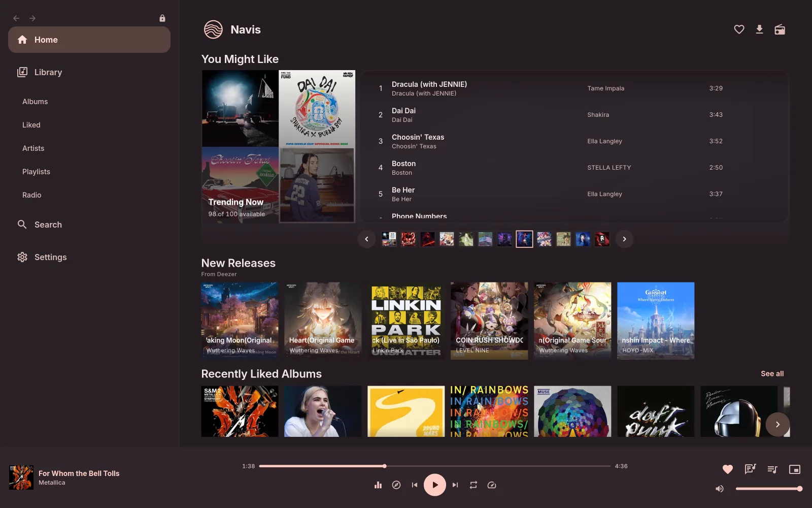Image resolution: width=812 pixels, height=508 pixels.
Task: Open Library in sidebar
Action: tap(89, 72)
